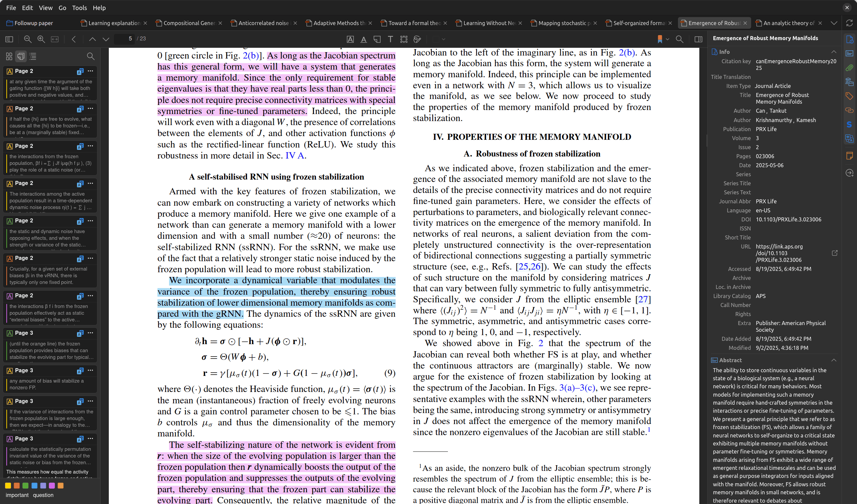The width and height of the screenshot is (857, 504).
Task: Select the Highlight Text annotation tool
Action: [350, 39]
